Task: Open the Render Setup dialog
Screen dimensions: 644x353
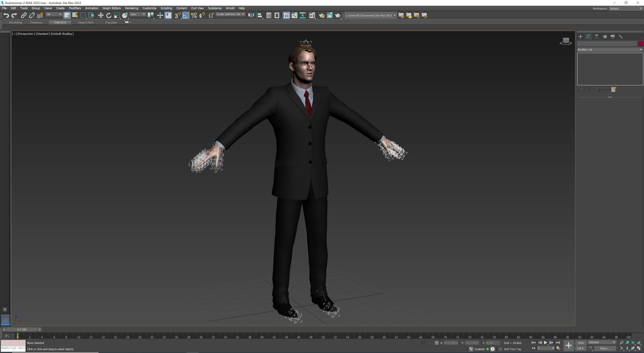Action: tap(321, 15)
